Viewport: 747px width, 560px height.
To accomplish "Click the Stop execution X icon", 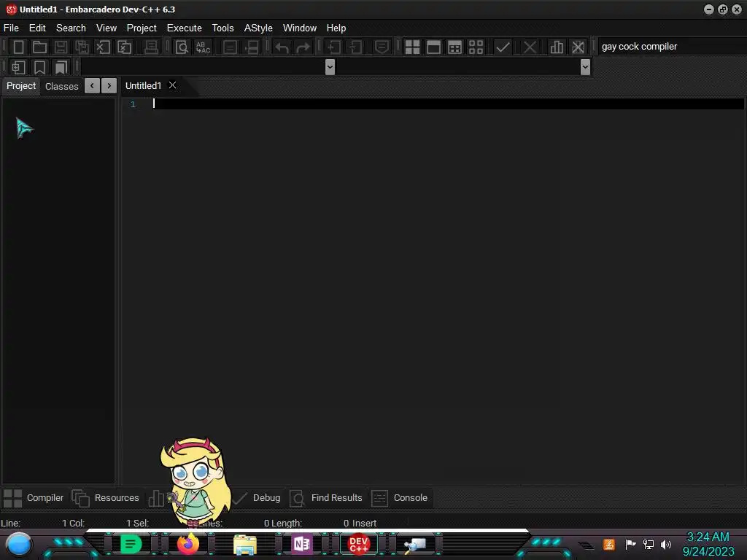I will (x=530, y=47).
